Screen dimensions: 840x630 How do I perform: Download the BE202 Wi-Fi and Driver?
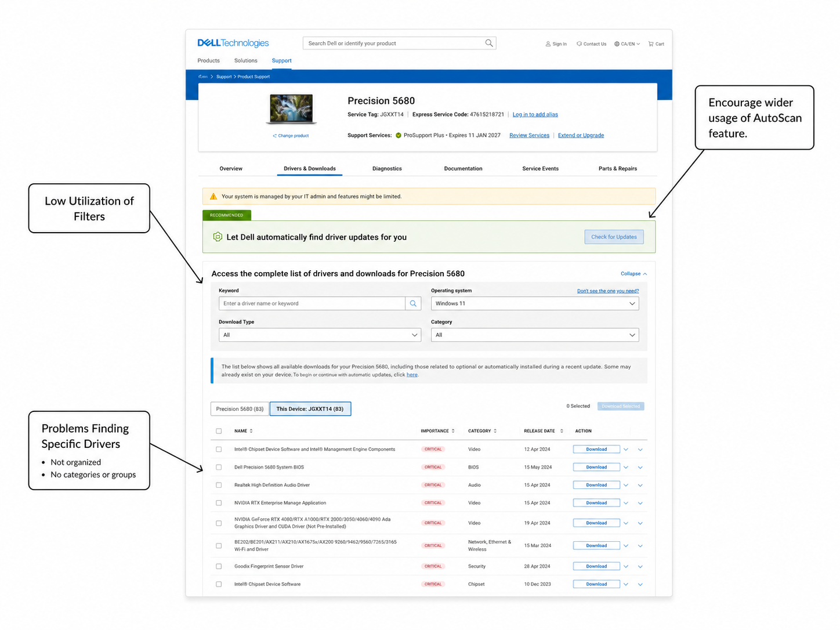[596, 545]
